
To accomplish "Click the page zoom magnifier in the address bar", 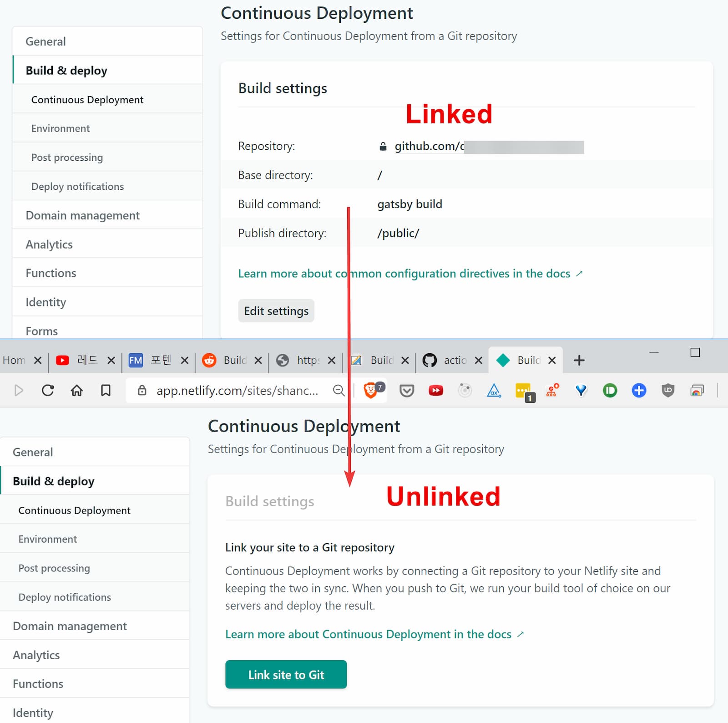I will [339, 390].
